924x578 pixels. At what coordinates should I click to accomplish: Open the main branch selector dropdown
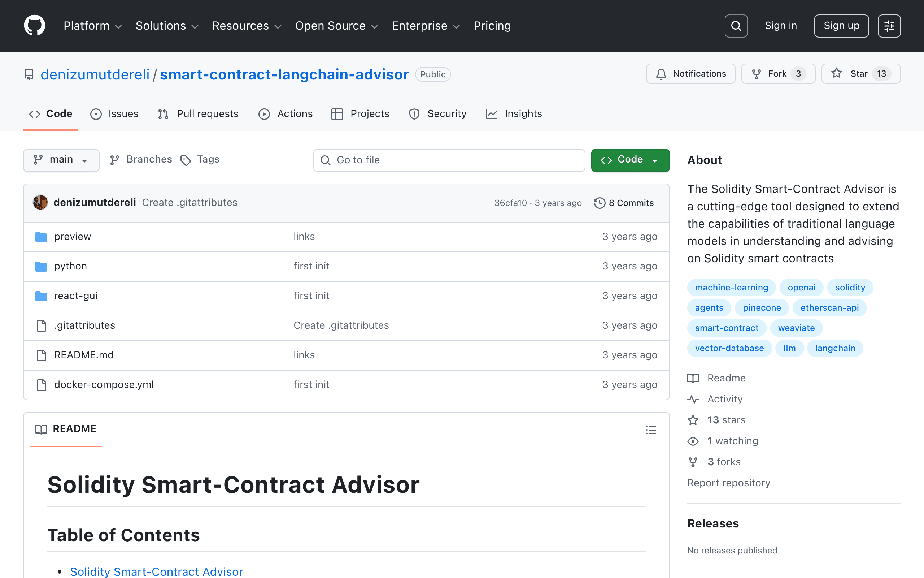pyautogui.click(x=61, y=160)
